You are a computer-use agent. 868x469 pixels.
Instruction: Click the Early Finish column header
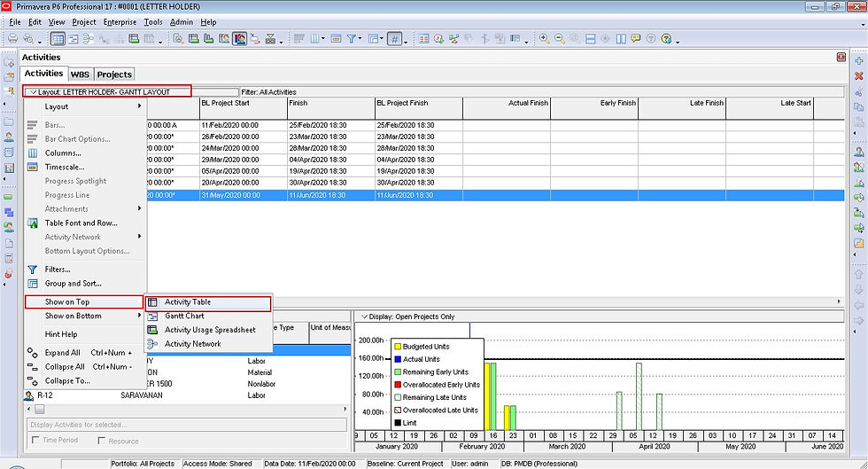pos(594,108)
